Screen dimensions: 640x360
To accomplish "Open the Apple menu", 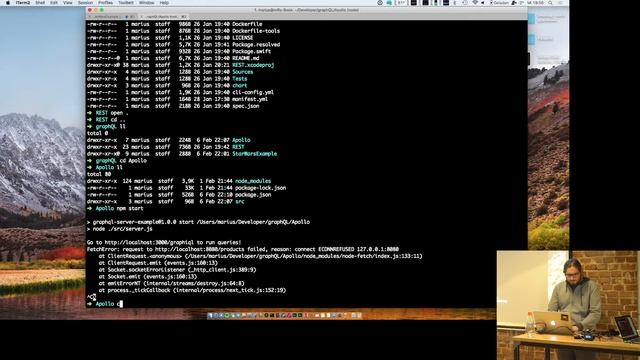I will pyautogui.click(x=7, y=2).
